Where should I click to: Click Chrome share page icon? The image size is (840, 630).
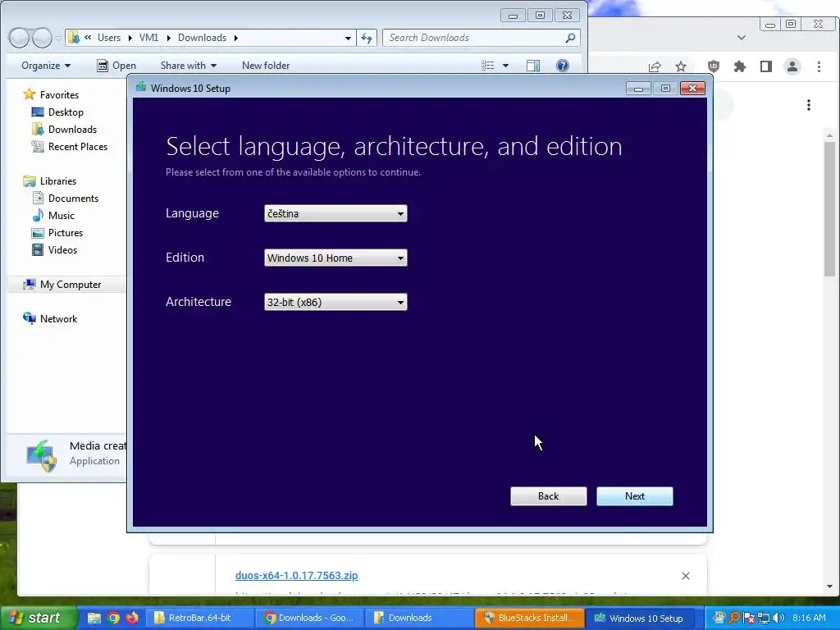coord(655,66)
